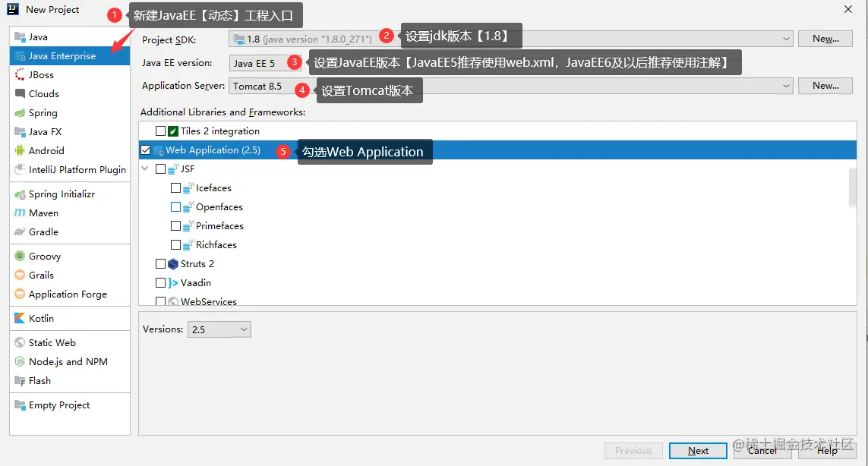This screenshot has height=466, width=868.
Task: Click the Flash folder icon
Action: pos(20,381)
